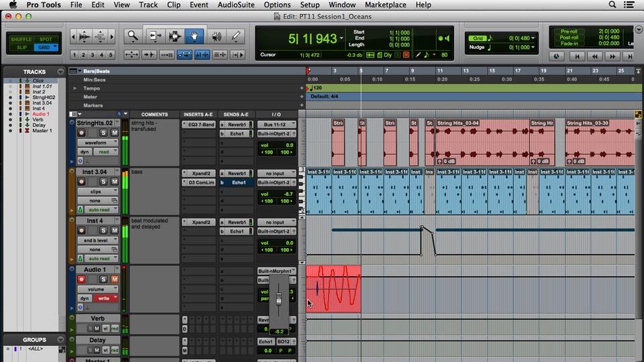Screen dimensions: 644x362
Task: Select the Trim tool
Action: 155,36
